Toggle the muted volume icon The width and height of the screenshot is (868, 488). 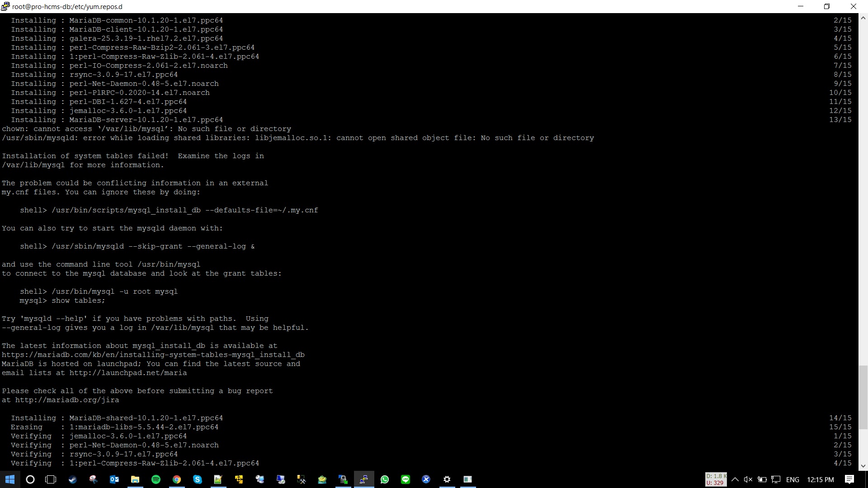[748, 479]
